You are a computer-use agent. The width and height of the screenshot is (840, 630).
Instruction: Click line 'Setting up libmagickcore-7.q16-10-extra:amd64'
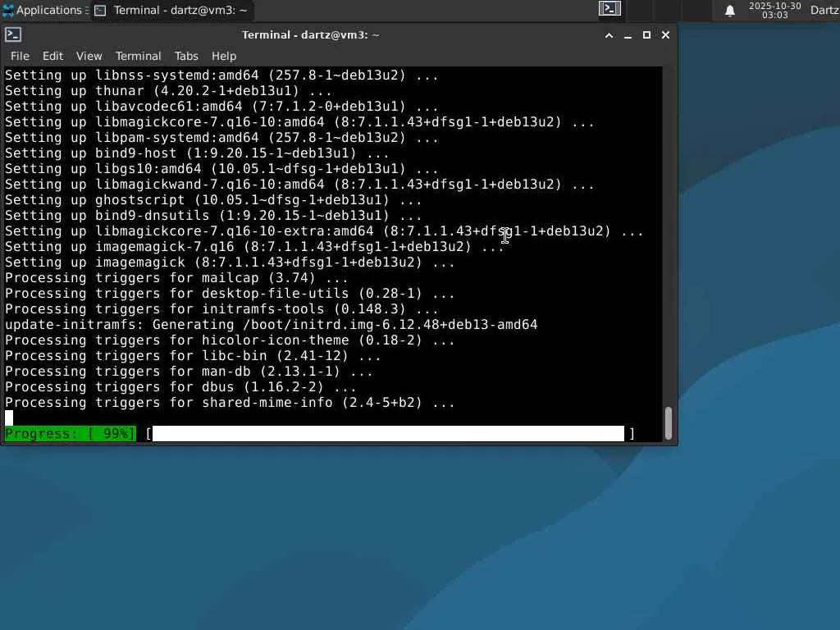324,231
